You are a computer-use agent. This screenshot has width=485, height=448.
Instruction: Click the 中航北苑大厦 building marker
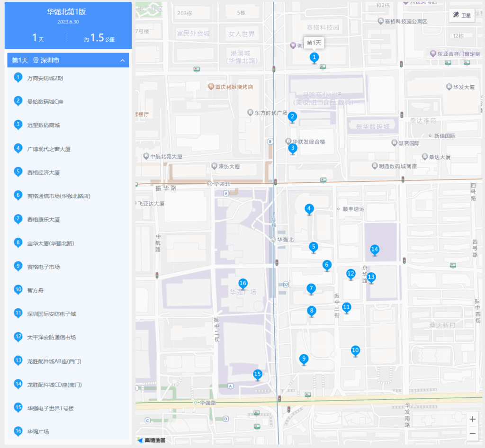[146, 156]
